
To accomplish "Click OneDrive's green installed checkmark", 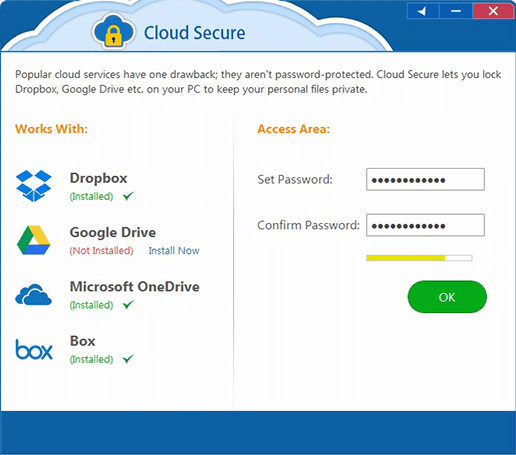I will [128, 304].
